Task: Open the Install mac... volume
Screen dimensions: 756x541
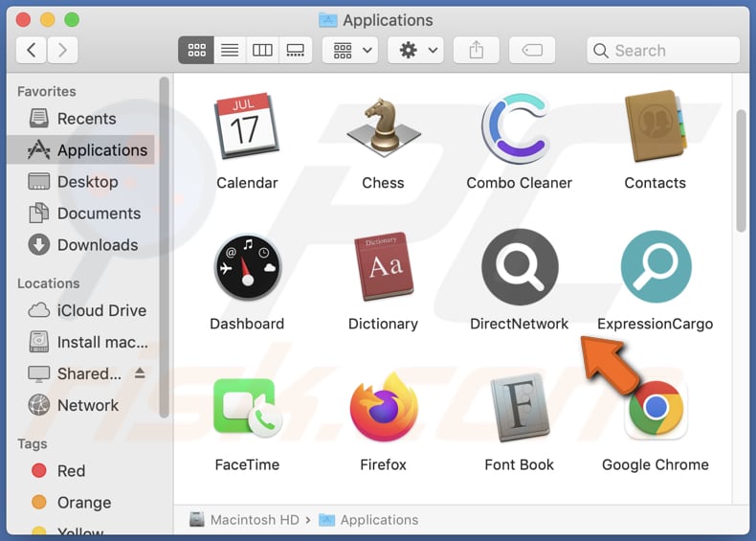Action: point(80,342)
